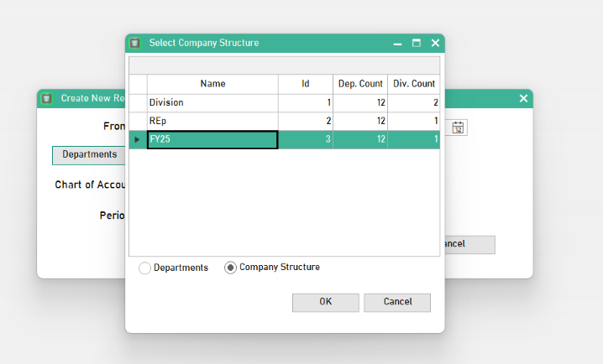This screenshot has width=603, height=364.
Task: Select the Company Structure radio button
Action: coord(230,268)
